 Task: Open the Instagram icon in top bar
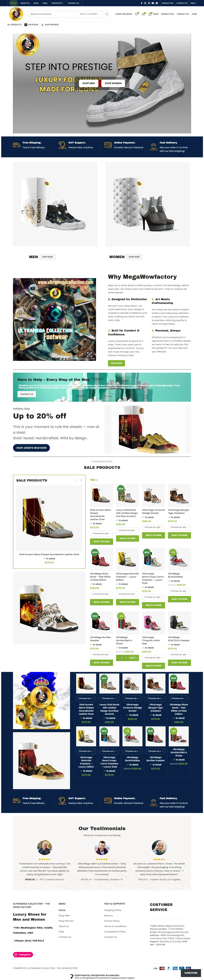pyautogui.click(x=149, y=3)
